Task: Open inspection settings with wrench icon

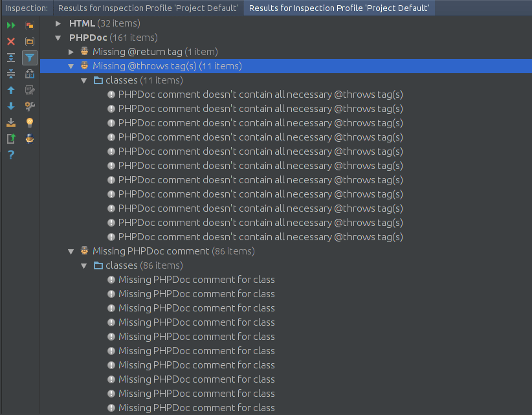Action: [29, 106]
